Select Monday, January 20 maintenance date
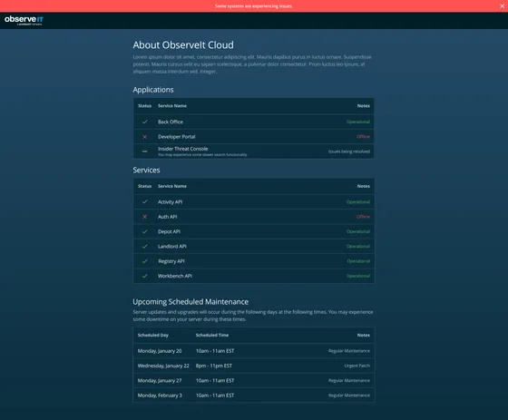Screen dimensions: 508x420 click(x=160, y=351)
